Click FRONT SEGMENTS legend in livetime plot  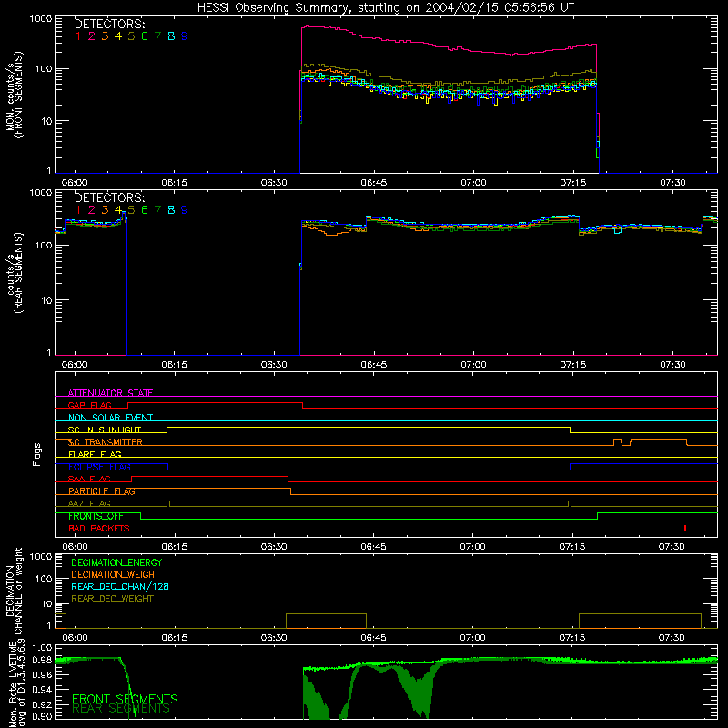pos(125,699)
